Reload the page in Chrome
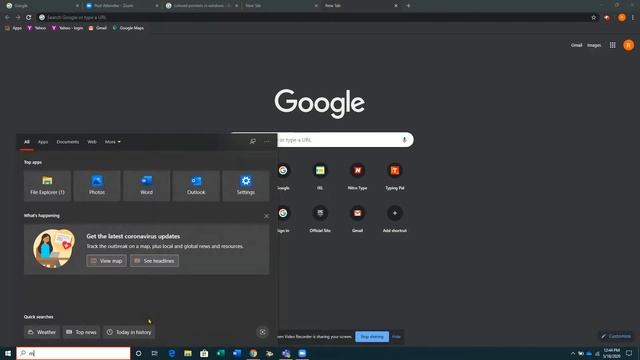 pos(29,18)
